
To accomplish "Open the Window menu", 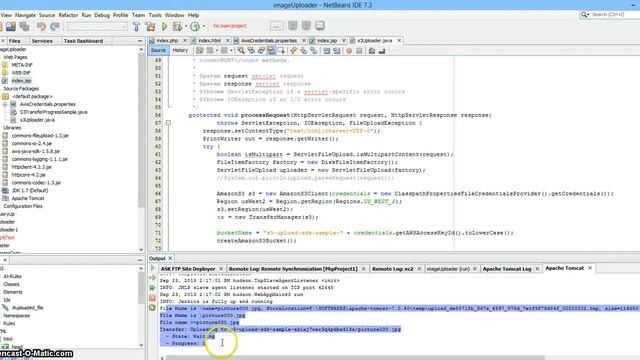I will click(x=175, y=15).
